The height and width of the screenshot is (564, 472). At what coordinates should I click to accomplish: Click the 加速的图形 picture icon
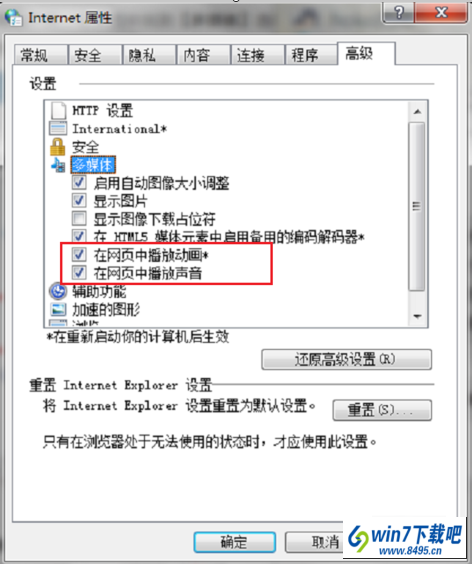(x=58, y=309)
